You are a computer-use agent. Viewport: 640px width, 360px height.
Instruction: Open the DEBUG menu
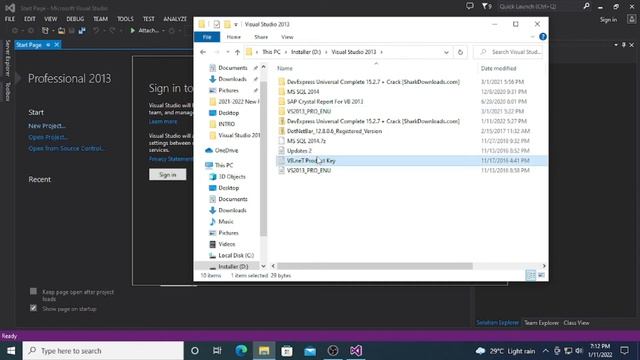coord(75,19)
